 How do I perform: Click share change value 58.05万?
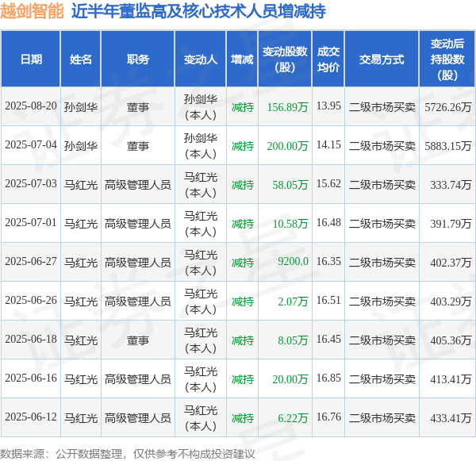tap(290, 185)
